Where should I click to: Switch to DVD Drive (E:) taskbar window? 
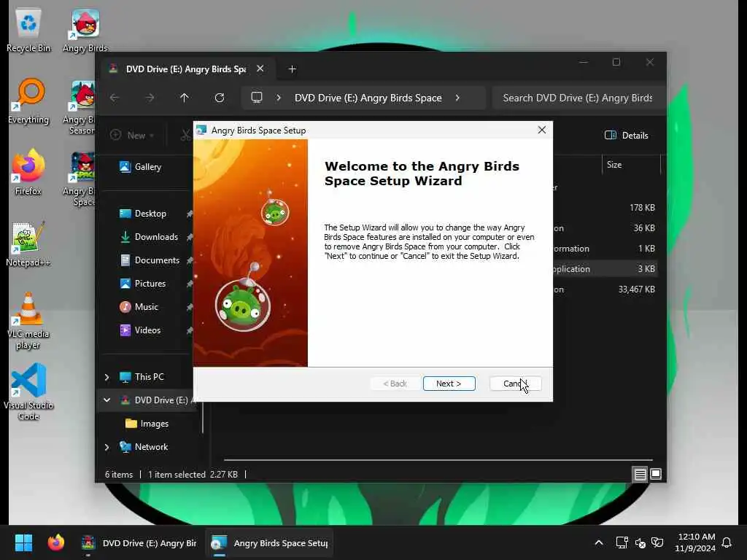pos(139,542)
